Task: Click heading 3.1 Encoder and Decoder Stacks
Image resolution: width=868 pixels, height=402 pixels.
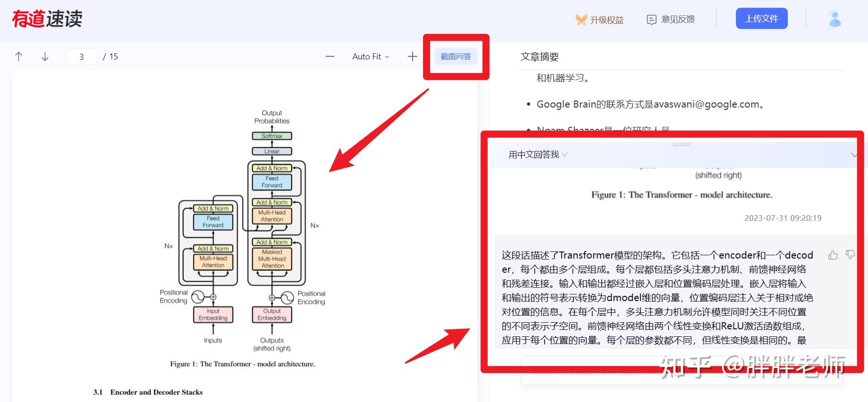Action: (x=148, y=392)
